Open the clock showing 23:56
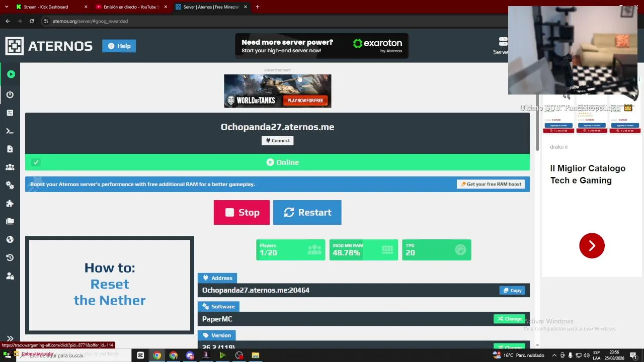 coord(614,355)
